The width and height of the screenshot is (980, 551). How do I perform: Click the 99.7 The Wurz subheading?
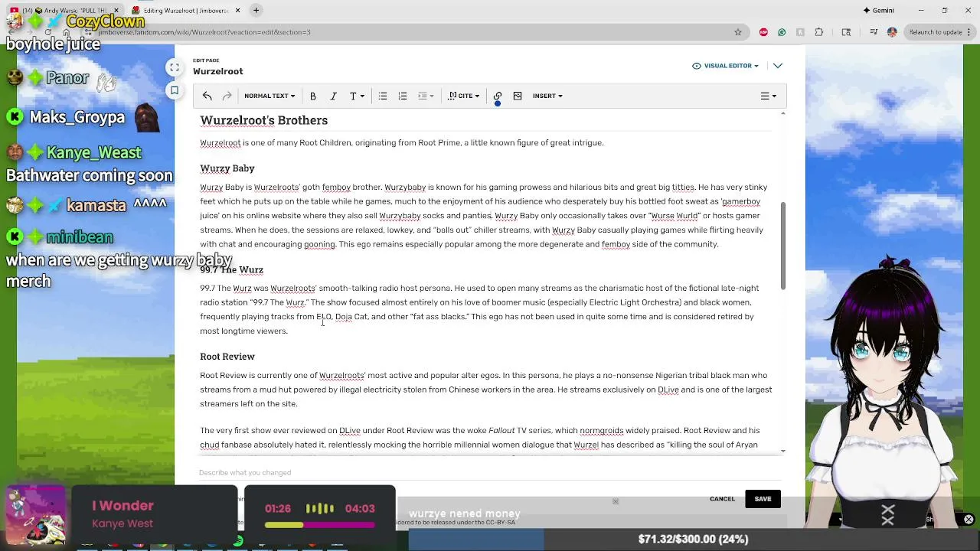point(231,269)
